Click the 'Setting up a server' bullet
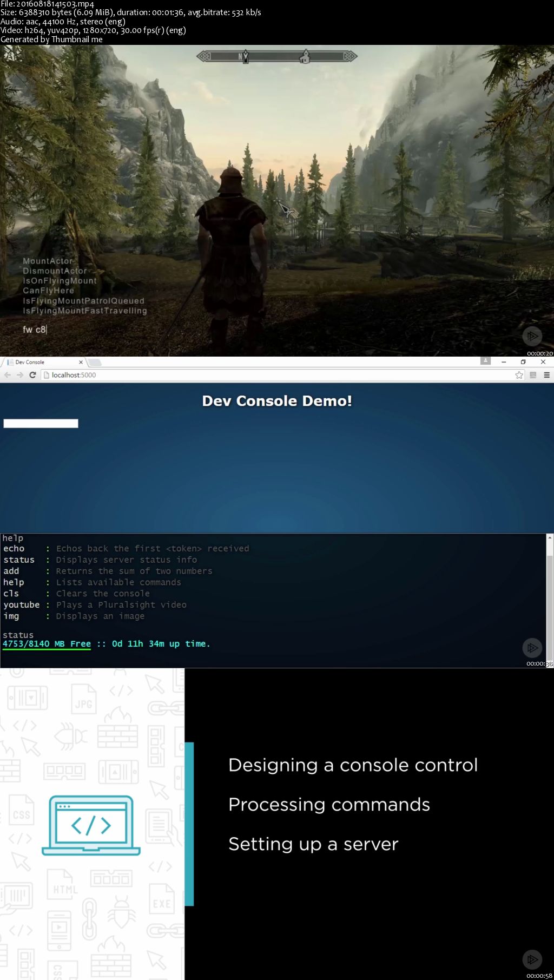 click(314, 844)
